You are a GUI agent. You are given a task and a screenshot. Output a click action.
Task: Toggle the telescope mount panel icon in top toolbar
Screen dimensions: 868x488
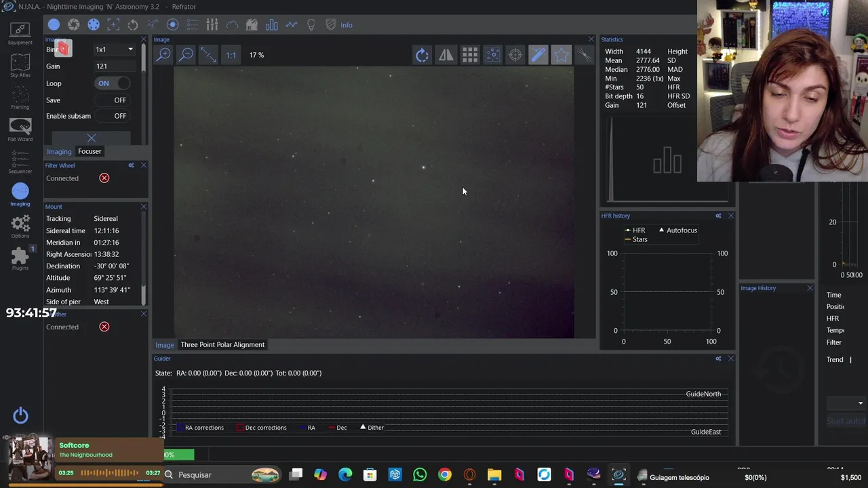[x=153, y=25]
